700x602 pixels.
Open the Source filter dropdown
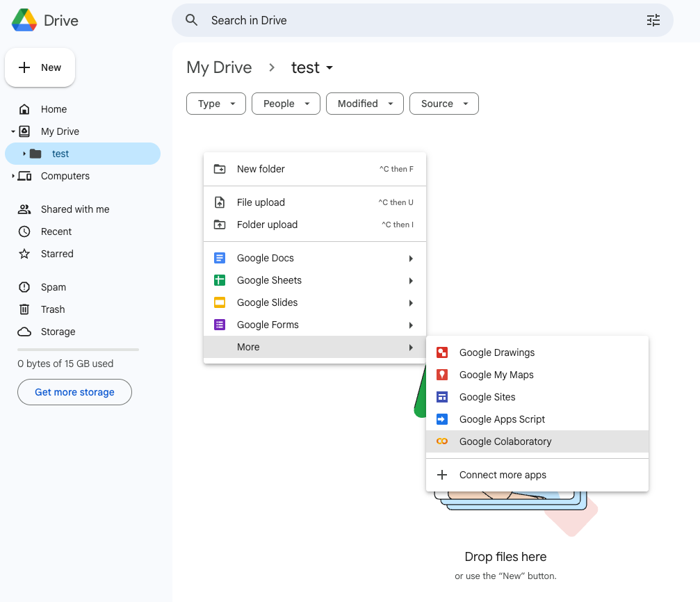pyautogui.click(x=444, y=104)
